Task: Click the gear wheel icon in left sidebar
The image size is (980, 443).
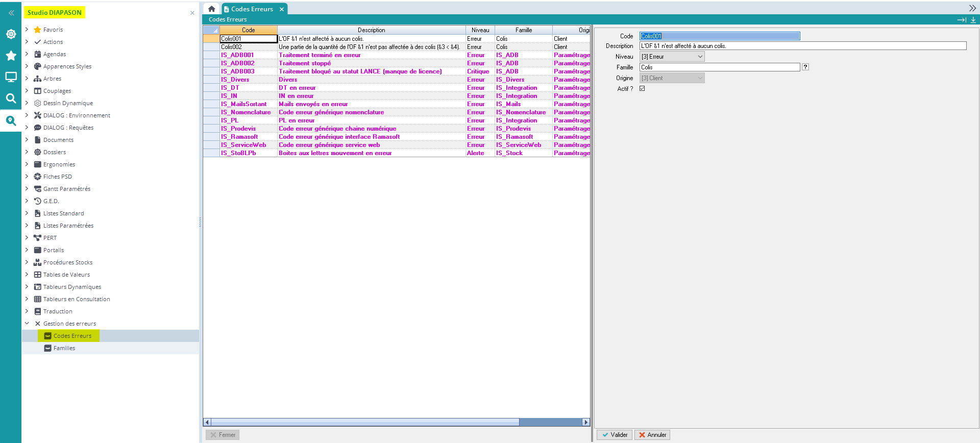Action: coord(11,34)
